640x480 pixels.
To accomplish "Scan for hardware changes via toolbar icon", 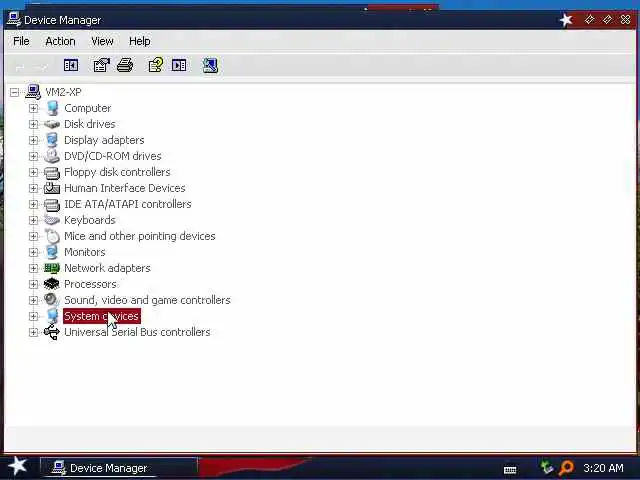I will click(x=210, y=65).
